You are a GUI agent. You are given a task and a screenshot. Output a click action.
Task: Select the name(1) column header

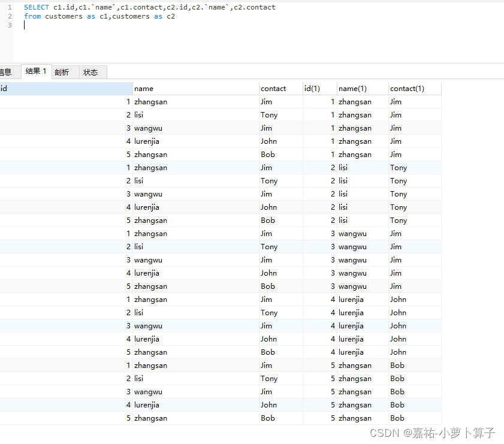point(363,88)
